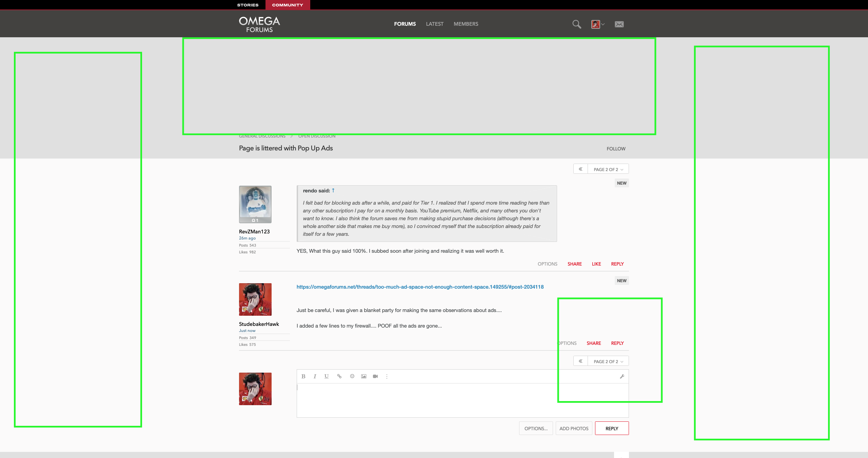This screenshot has width=868, height=458.
Task: Open the search magnifier icon
Action: 576,24
